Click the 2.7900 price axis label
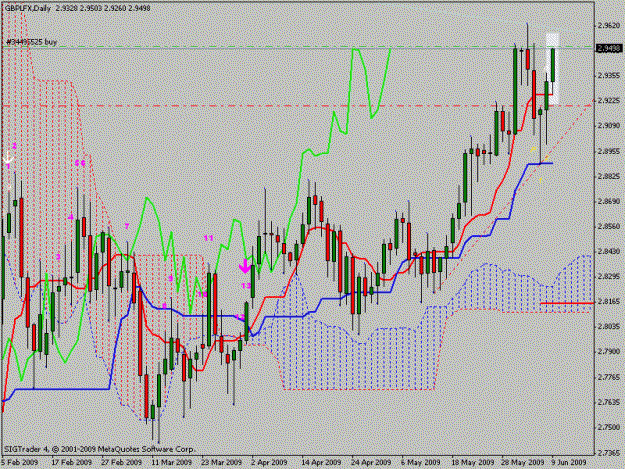Image resolution: width=625 pixels, height=469 pixels. click(x=609, y=352)
